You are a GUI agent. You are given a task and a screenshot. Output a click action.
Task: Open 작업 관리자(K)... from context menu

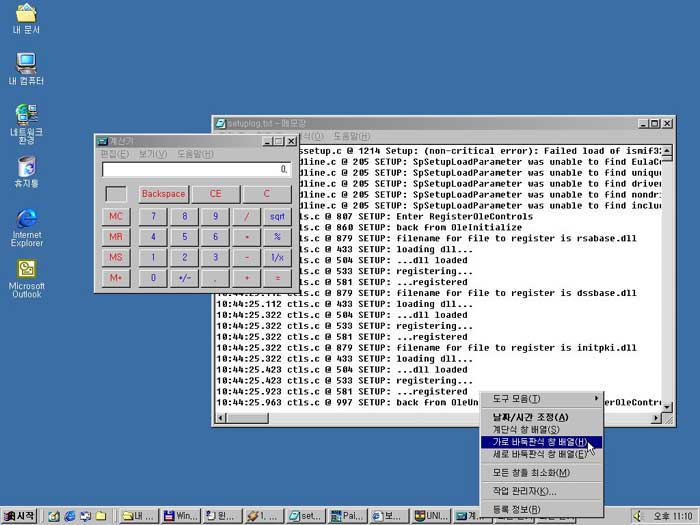542,491
